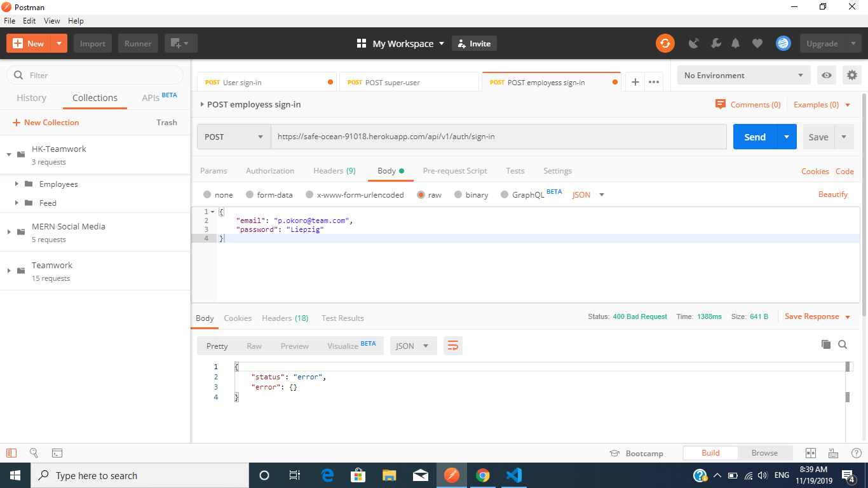Image resolution: width=868 pixels, height=488 pixels.
Task: Switch to Browse mode
Action: pos(764,453)
